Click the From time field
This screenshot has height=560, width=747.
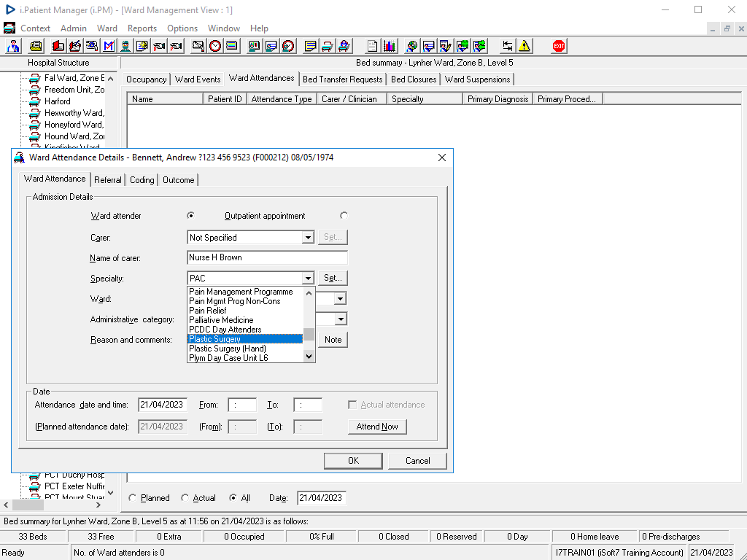pos(242,405)
